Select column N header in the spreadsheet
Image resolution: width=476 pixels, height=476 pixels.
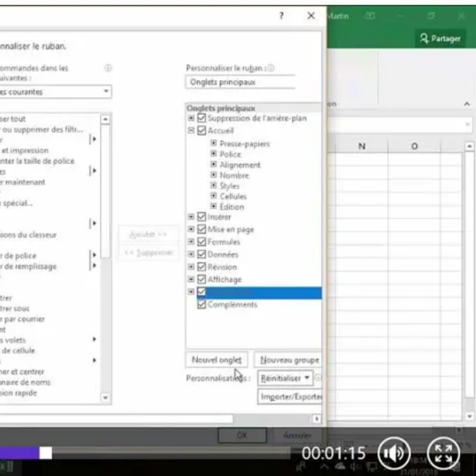click(361, 146)
